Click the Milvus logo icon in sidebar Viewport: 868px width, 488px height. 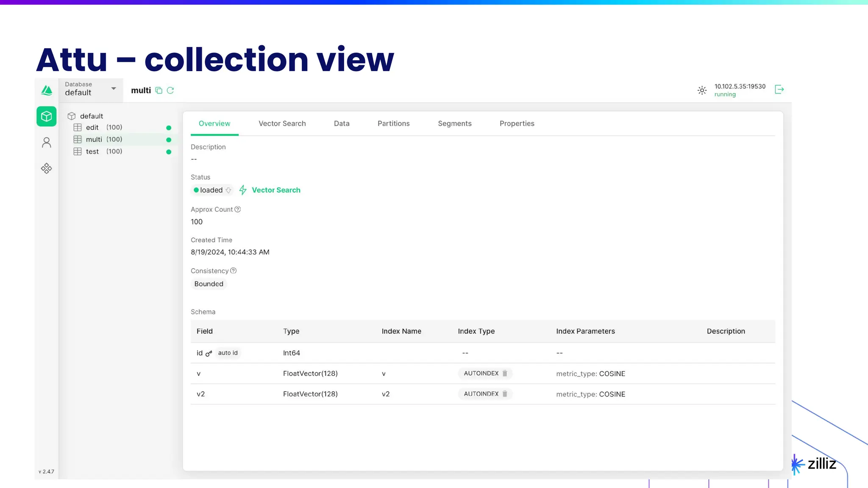[47, 90]
